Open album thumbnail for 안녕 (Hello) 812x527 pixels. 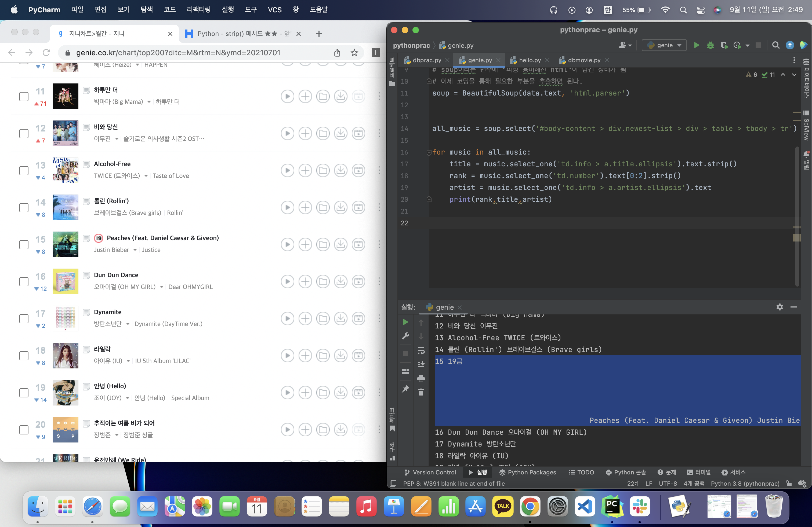66,393
